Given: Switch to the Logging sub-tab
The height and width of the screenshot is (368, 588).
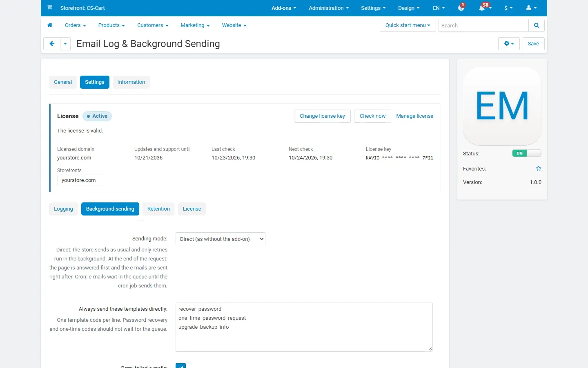Looking at the screenshot, I should click(x=63, y=209).
